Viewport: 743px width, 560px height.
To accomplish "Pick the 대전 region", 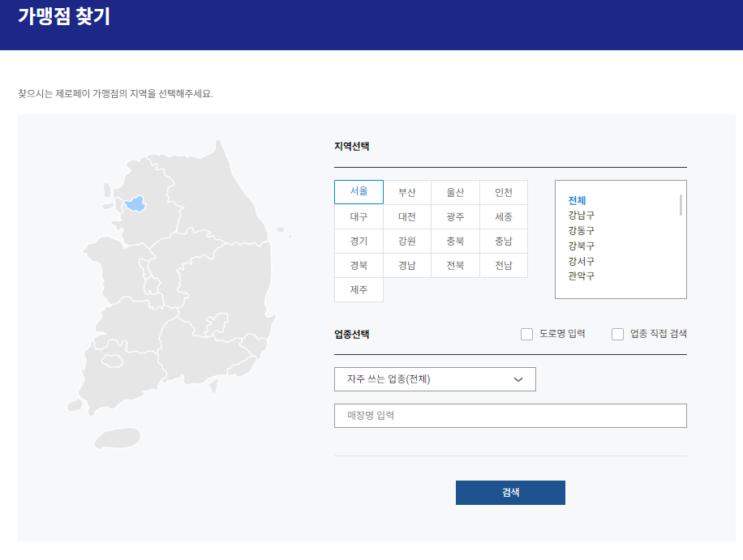I will [x=407, y=217].
